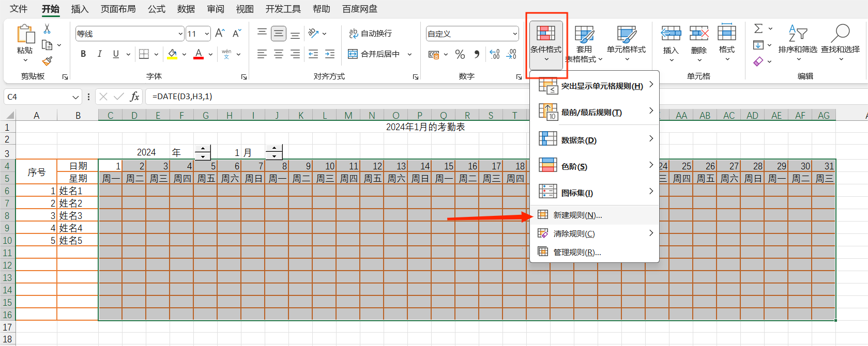This screenshot has width=868, height=346.
Task: Choose 管理规则 manage rules
Action: coord(595,252)
